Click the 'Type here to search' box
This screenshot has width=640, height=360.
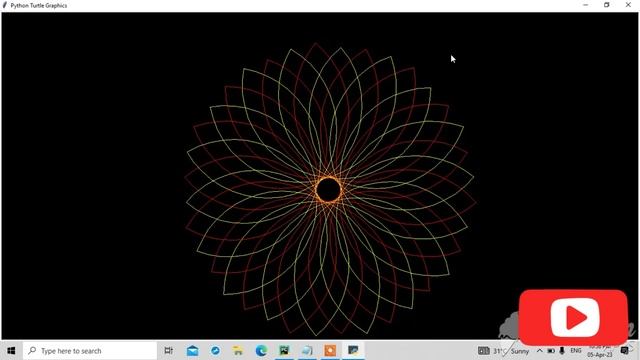(90, 351)
